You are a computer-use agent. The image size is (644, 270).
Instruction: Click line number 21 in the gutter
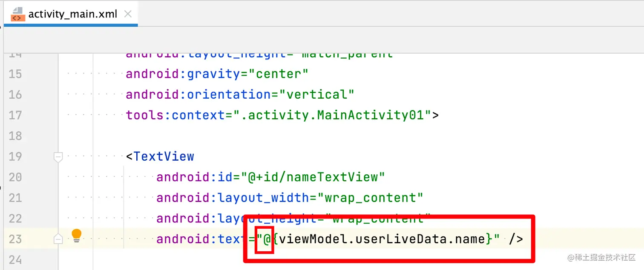coord(15,198)
